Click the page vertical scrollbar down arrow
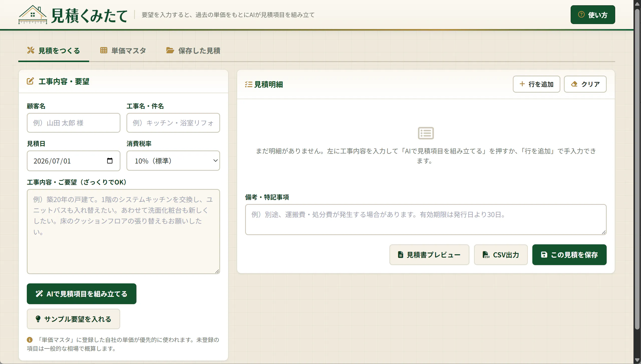Screen dimensions: 641x364 (x=637, y=360)
